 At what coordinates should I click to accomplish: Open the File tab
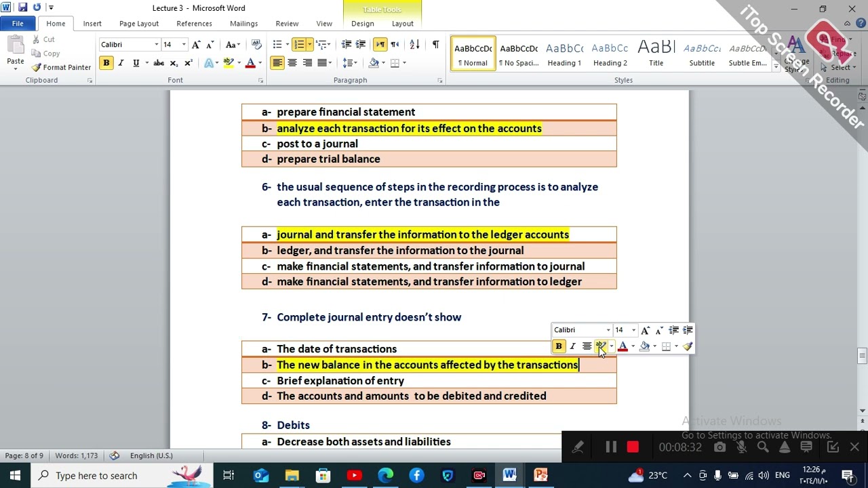click(x=18, y=24)
